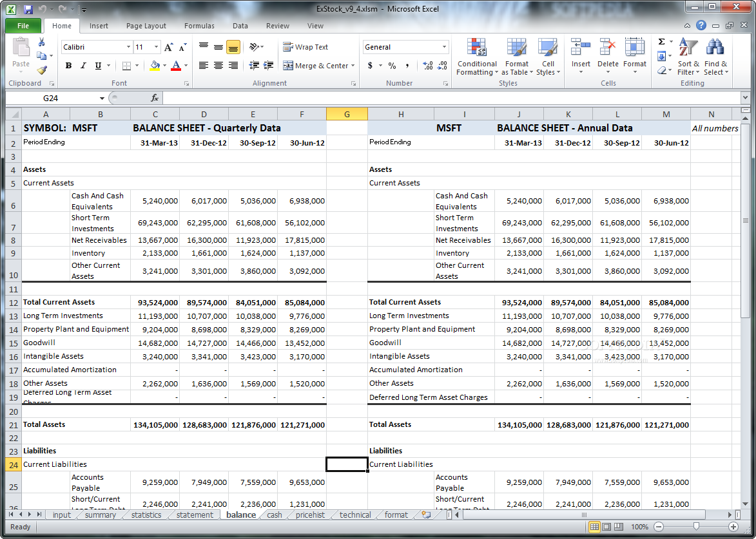Center text horizontally

[218, 66]
